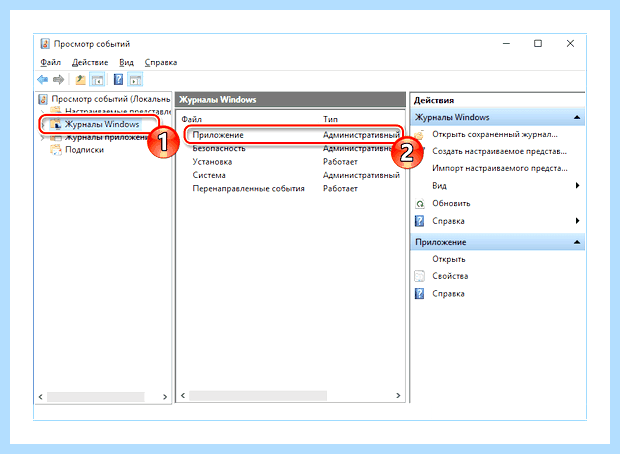The height and width of the screenshot is (454, 620).
Task: Close the Event Viewer window
Action: pyautogui.click(x=570, y=44)
